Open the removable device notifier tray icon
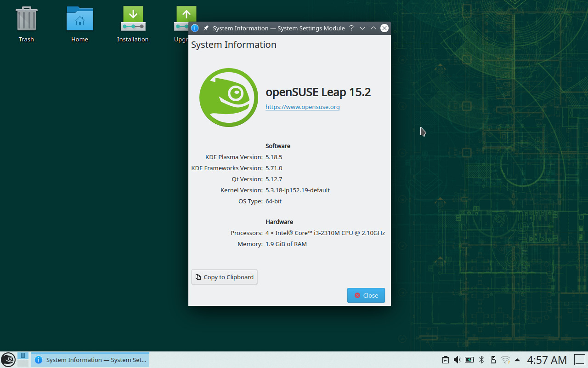The height and width of the screenshot is (368, 588). [x=493, y=360]
